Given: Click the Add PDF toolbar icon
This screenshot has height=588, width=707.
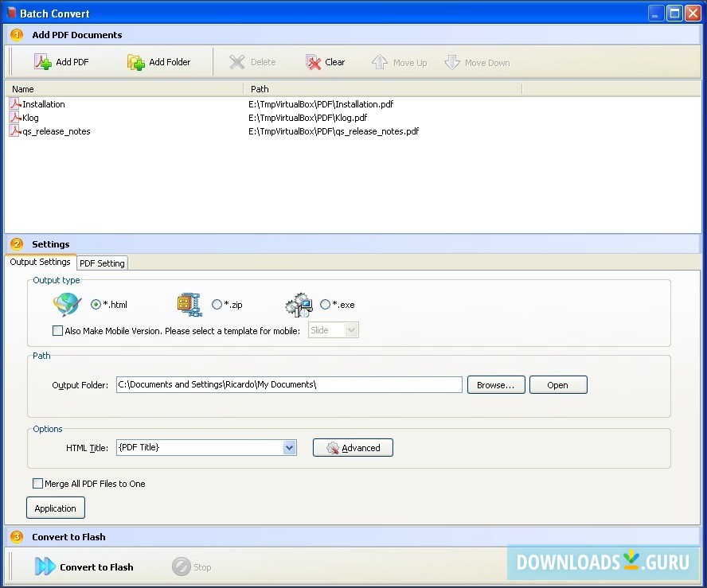Looking at the screenshot, I should coord(43,61).
